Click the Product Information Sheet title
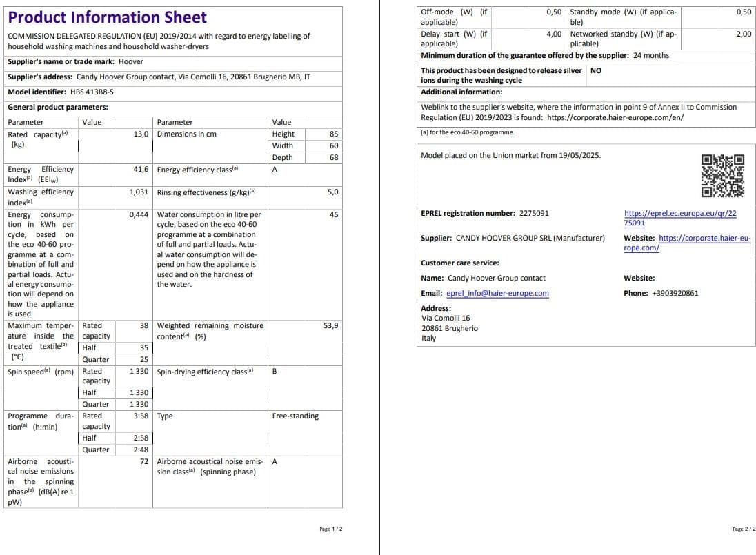Viewport: 756px width, 555px height. pyautogui.click(x=107, y=17)
